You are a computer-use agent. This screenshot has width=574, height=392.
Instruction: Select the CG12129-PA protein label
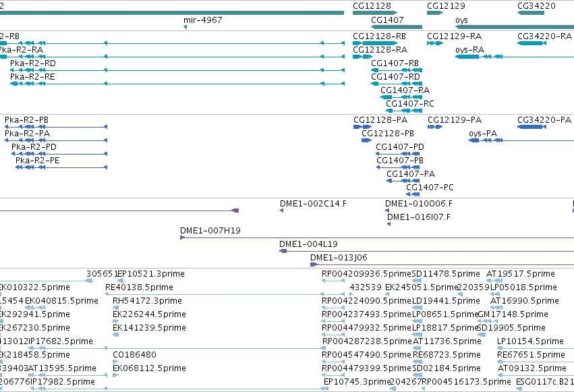455,120
